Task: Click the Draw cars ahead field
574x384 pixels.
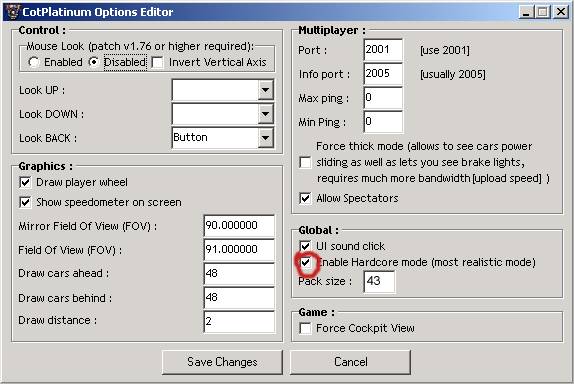Action: pyautogui.click(x=239, y=273)
